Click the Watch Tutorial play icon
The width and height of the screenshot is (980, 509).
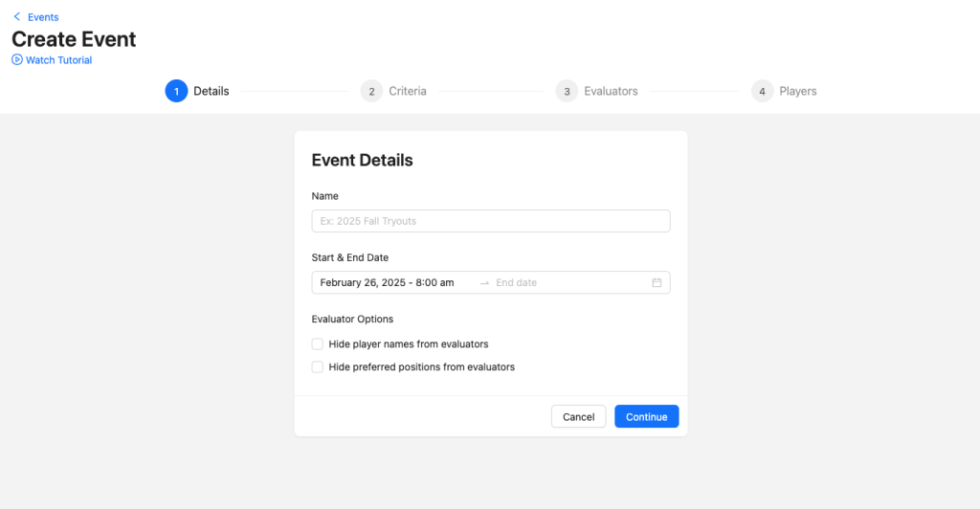17,60
